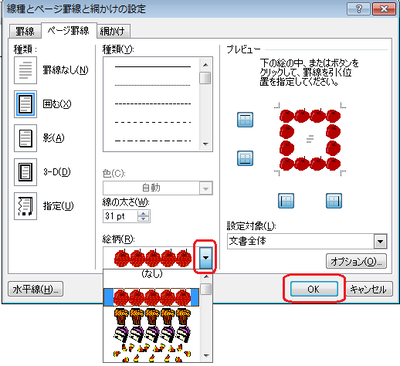Select the apple pattern in art list

tap(152, 298)
